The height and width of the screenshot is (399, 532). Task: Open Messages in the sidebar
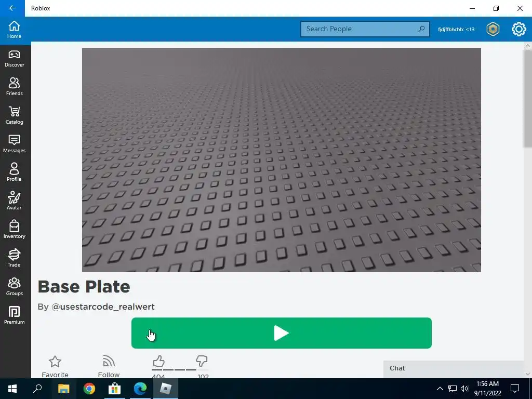point(14,144)
